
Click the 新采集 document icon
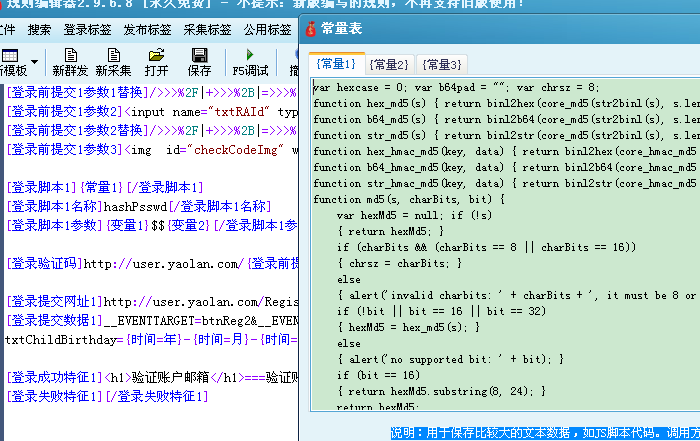[x=113, y=55]
